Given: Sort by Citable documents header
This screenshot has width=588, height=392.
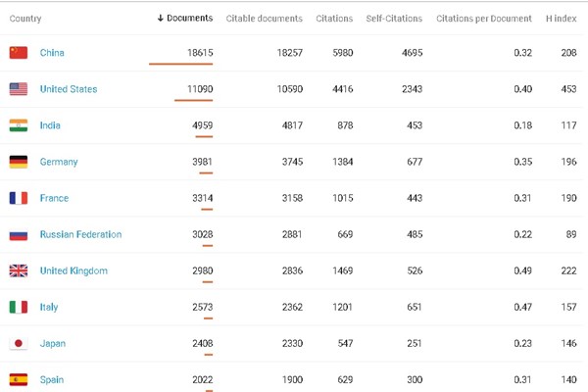Looking at the screenshot, I should pos(265,19).
